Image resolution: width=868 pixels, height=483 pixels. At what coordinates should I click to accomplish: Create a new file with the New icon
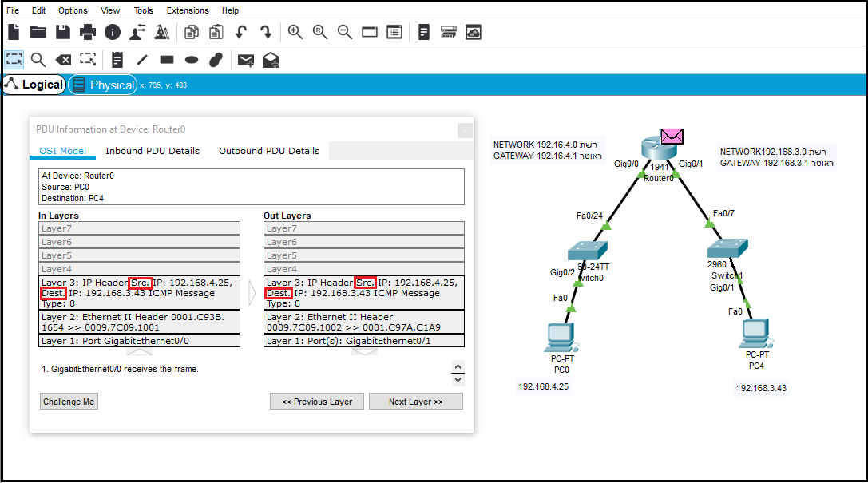pyautogui.click(x=14, y=32)
